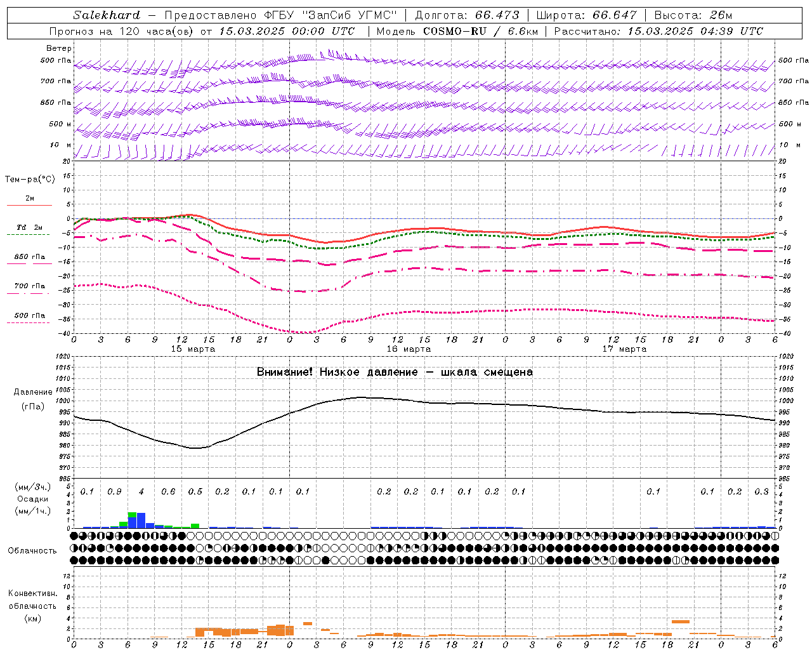The image size is (812, 650).
Task: Click the precipitation value "4"
Action: click(141, 491)
